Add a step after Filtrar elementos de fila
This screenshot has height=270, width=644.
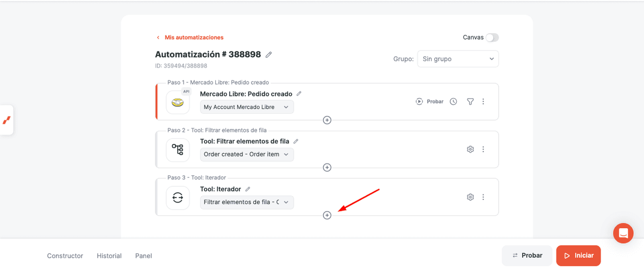[x=327, y=168]
